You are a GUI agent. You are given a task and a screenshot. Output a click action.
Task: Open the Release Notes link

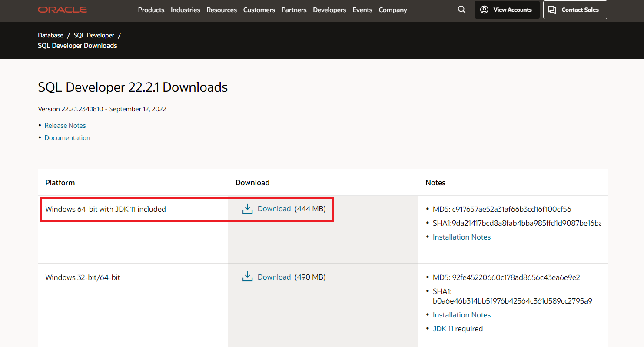pos(65,125)
